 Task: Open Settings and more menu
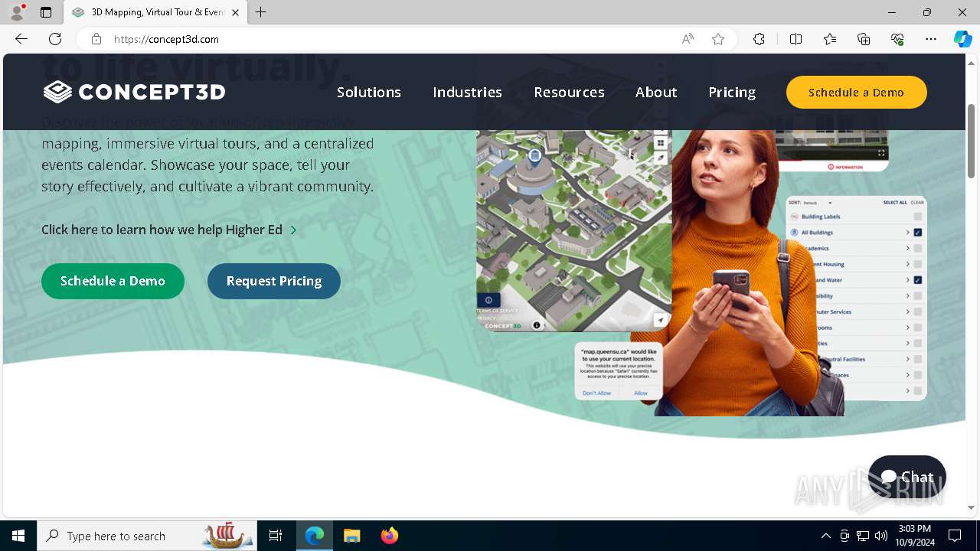tap(931, 39)
